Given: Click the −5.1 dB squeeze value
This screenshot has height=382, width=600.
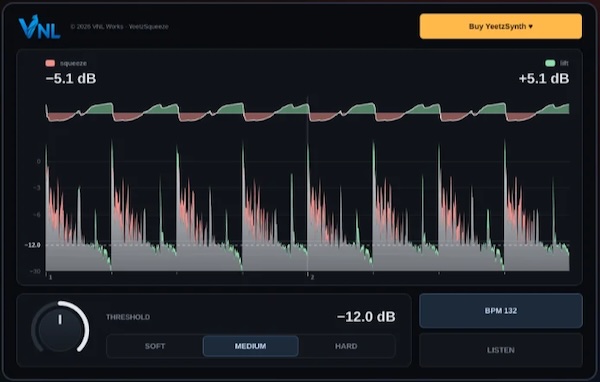Looking at the screenshot, I should pyautogui.click(x=71, y=78).
